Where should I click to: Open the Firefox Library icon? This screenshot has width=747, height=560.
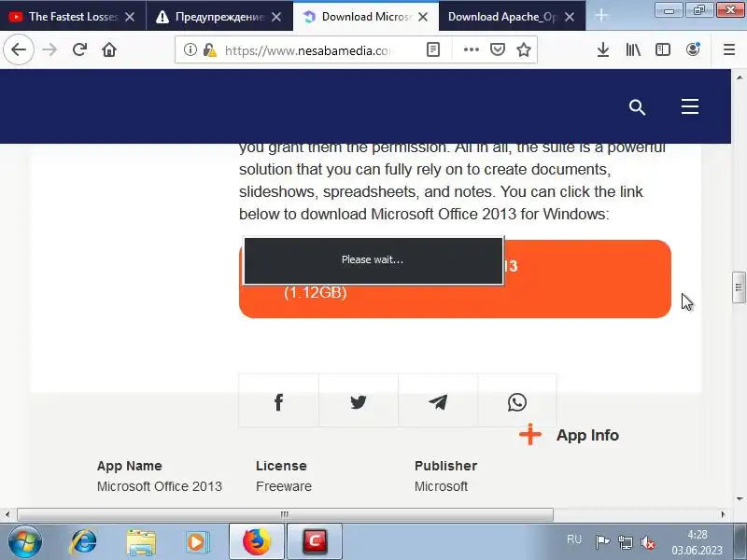pyautogui.click(x=633, y=49)
